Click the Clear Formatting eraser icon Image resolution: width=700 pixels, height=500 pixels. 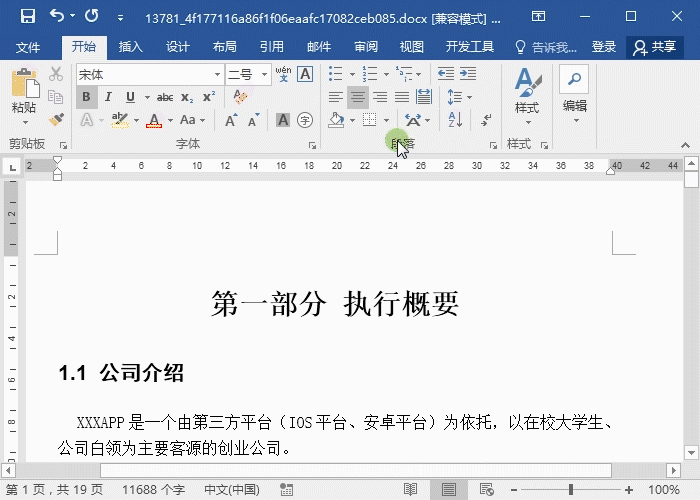click(240, 97)
